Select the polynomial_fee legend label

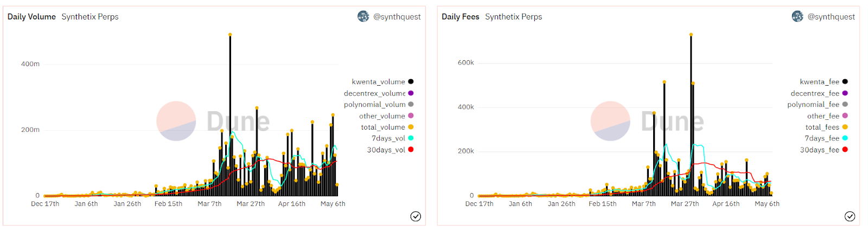point(813,105)
